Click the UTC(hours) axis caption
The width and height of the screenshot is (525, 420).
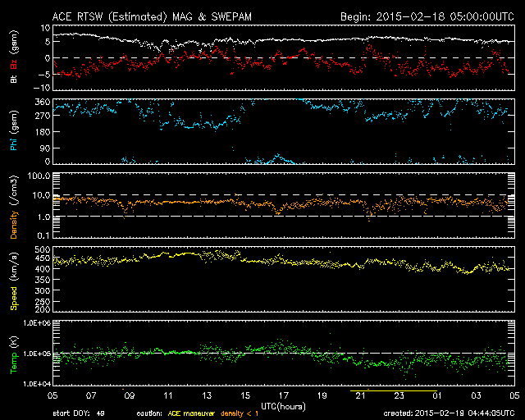tap(283, 404)
